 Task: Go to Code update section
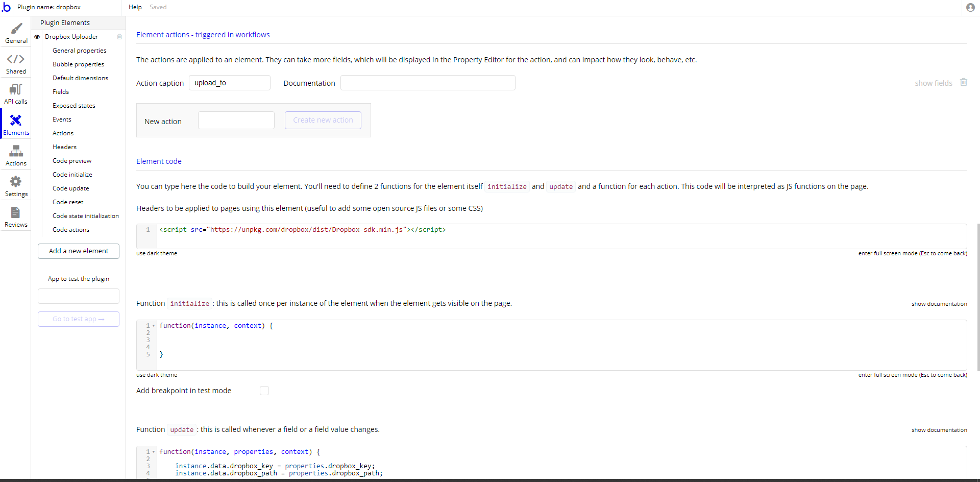coord(71,188)
